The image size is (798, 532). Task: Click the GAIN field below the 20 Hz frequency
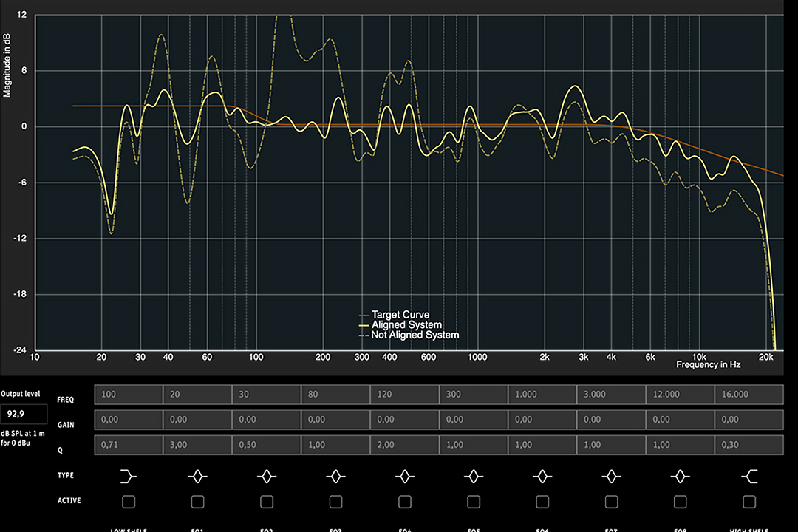coord(197,420)
